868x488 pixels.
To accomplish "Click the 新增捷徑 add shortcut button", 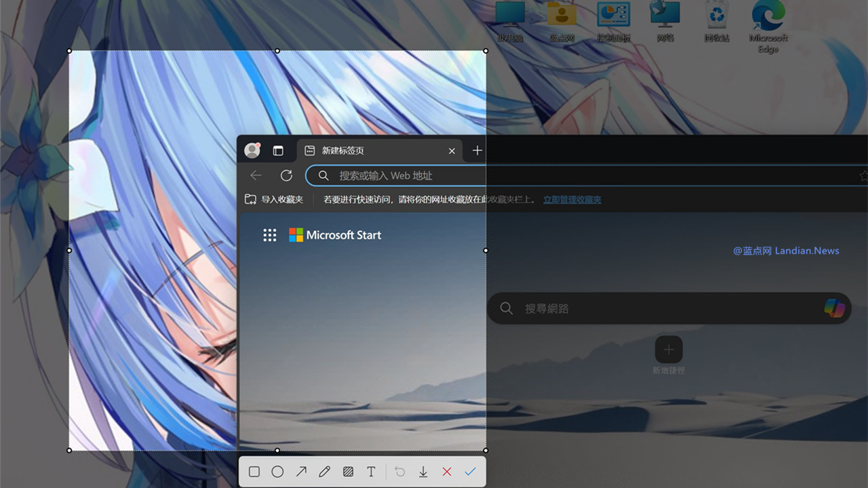I will tap(669, 350).
